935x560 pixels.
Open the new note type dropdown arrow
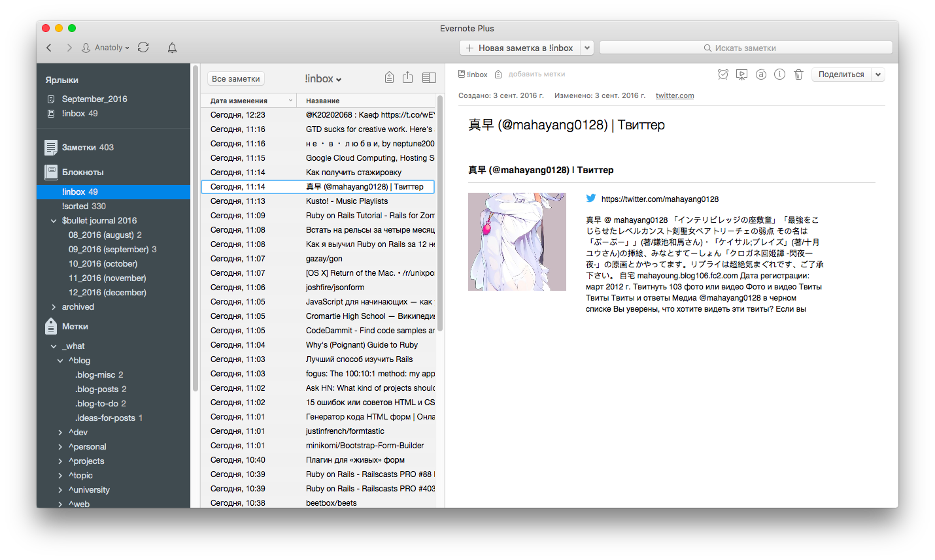587,48
